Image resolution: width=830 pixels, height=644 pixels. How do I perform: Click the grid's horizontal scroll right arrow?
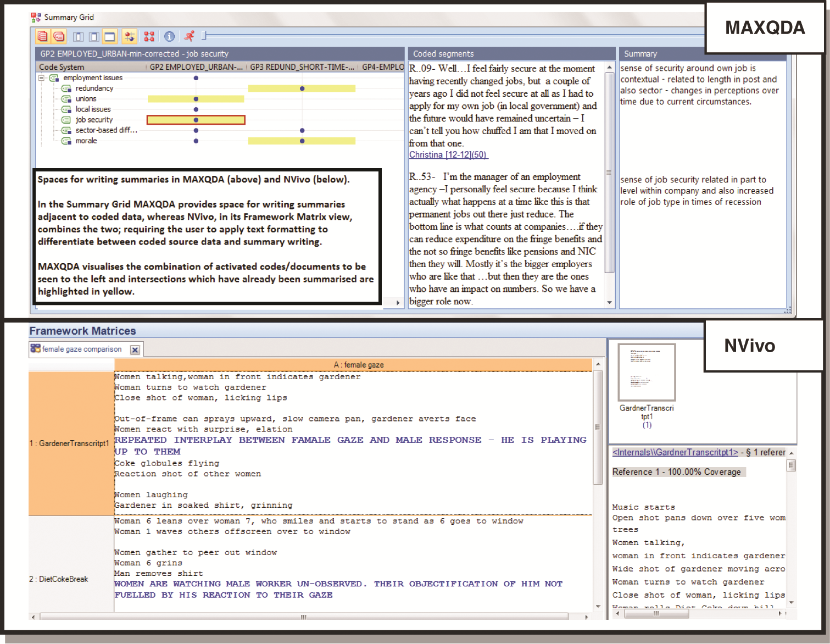398,303
